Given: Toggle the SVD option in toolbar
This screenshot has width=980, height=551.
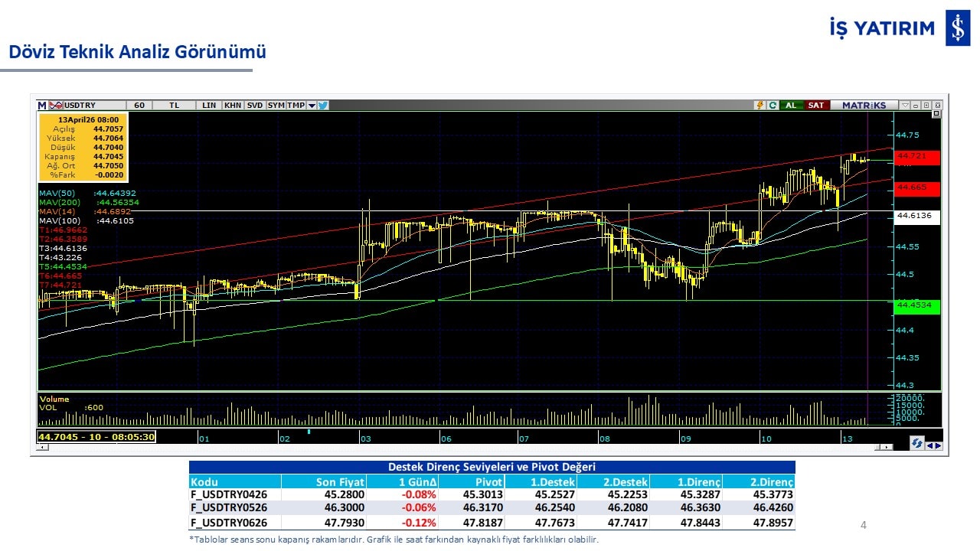Looking at the screenshot, I should click(x=255, y=105).
